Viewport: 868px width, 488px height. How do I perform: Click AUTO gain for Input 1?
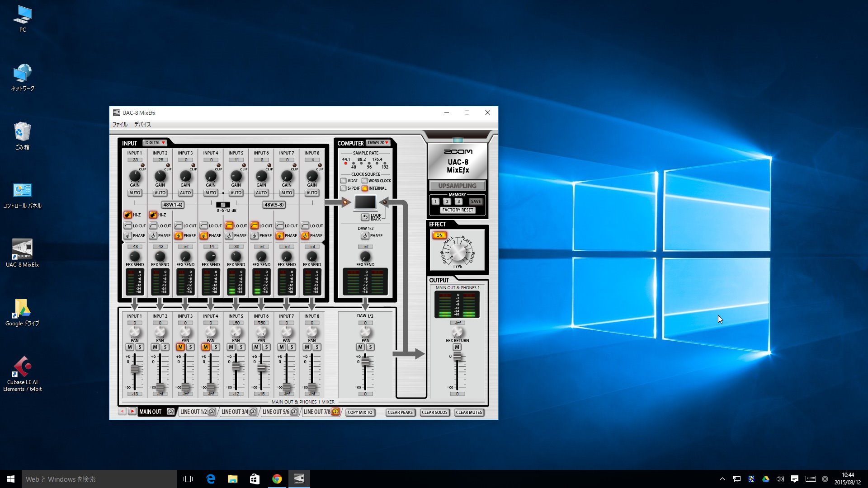[135, 193]
